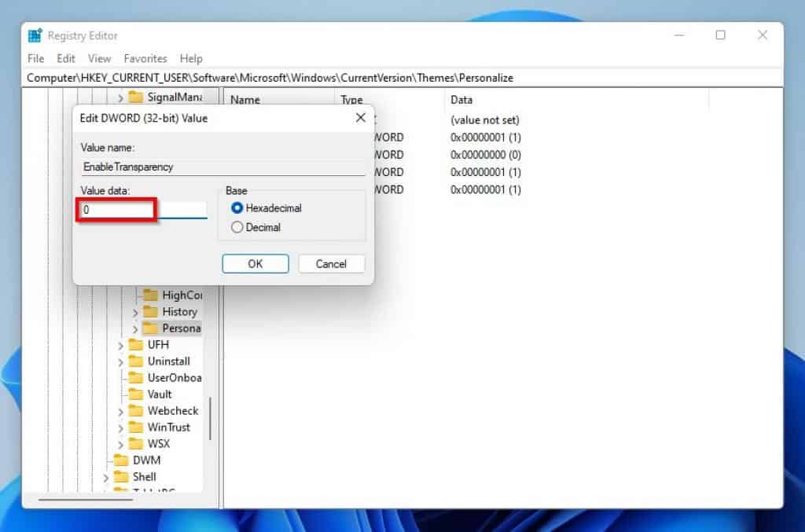Select the '(value not set)' data cell
Viewport: 805px width, 532px height.
coord(484,120)
